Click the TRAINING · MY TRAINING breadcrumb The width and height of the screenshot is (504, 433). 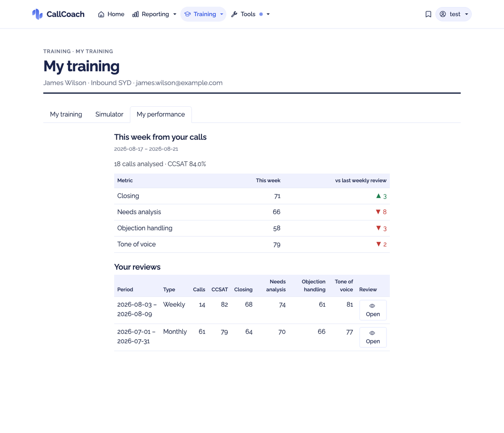78,51
